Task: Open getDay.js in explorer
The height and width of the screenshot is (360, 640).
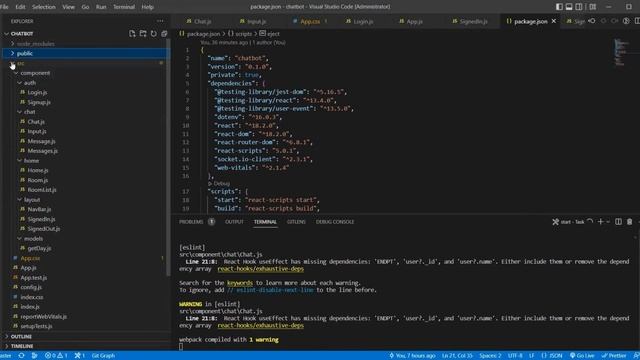Action: click(x=39, y=248)
